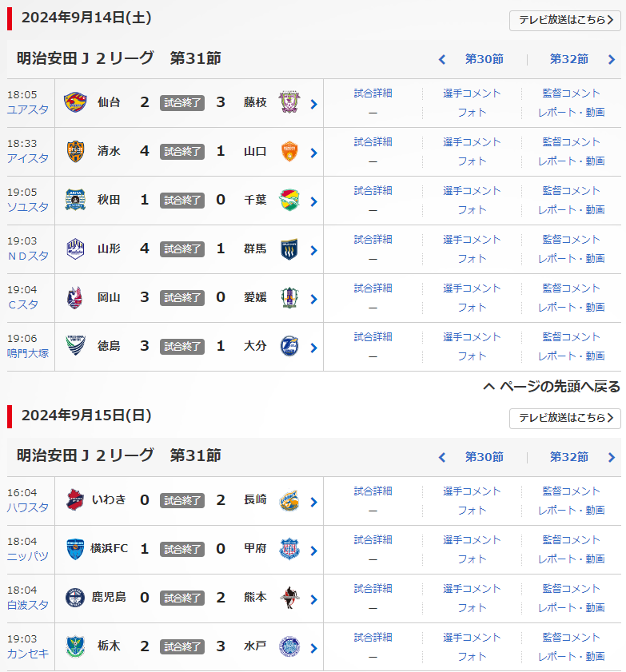Click the Okayama team crest icon

tap(74, 297)
